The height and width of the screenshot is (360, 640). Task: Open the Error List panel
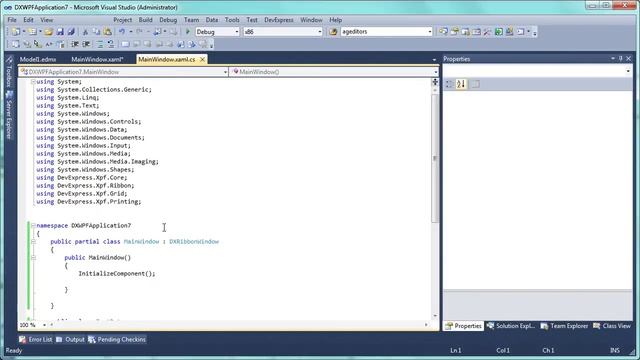(x=36, y=339)
